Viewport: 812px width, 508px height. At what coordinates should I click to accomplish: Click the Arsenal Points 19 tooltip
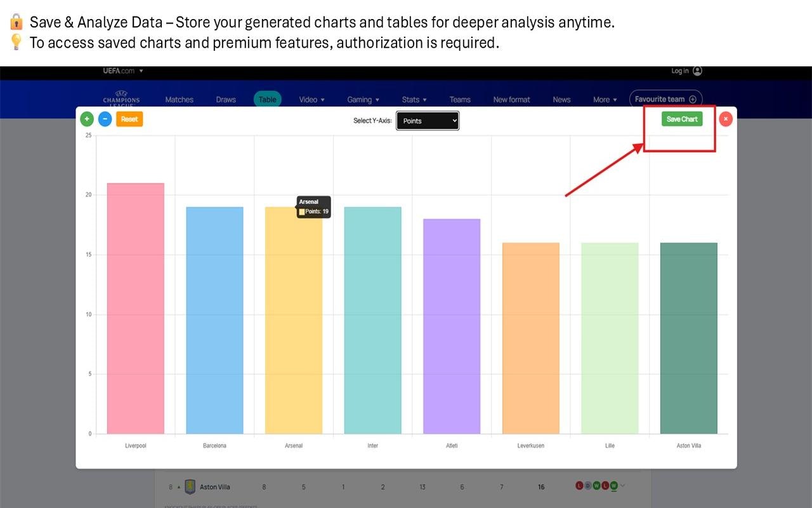pos(313,207)
